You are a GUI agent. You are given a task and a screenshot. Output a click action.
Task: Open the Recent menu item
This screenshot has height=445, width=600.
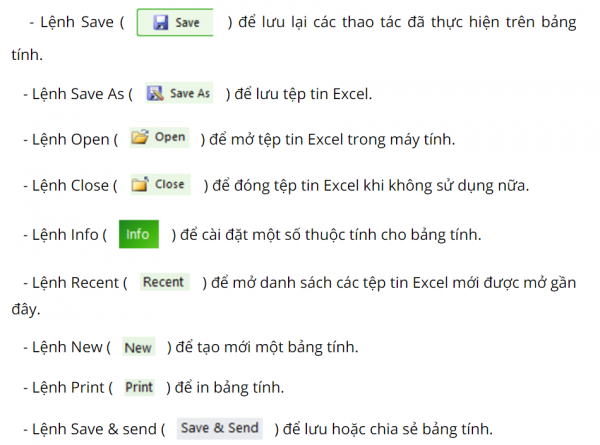(x=165, y=282)
